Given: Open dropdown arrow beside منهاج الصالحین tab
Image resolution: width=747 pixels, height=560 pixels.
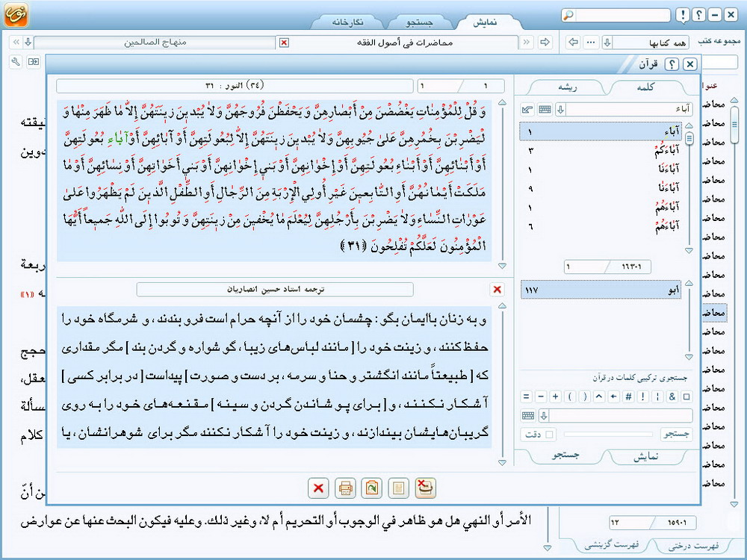Looking at the screenshot, I should 28,43.
